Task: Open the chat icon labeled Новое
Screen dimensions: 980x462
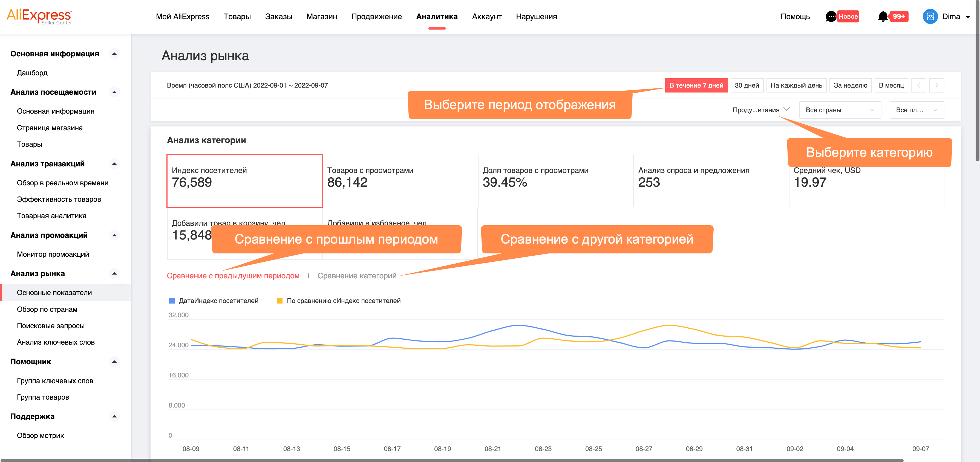Action: (x=829, y=16)
